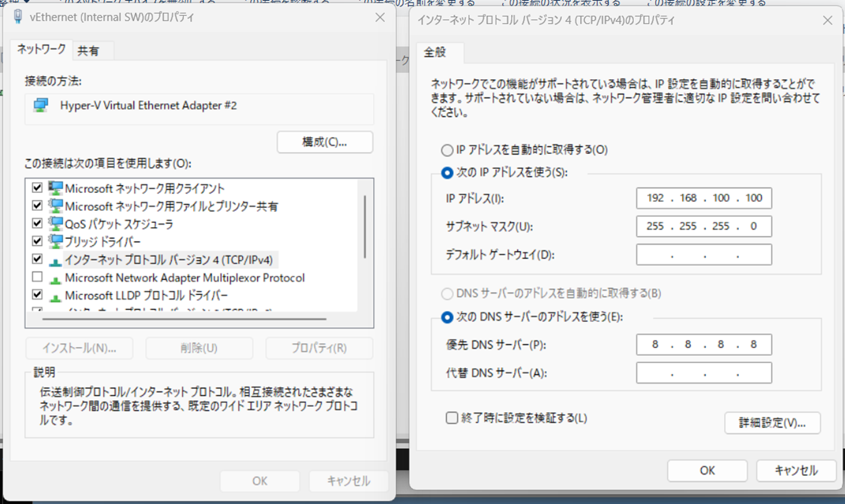Click the QoS パケット スケジューラ icon
Viewport: 845px width, 504px height.
[x=55, y=224]
